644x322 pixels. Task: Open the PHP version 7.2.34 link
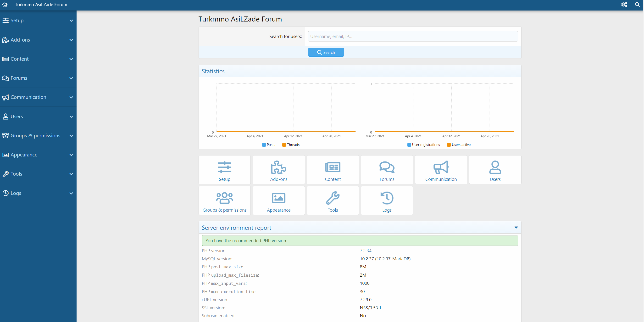(x=365, y=251)
